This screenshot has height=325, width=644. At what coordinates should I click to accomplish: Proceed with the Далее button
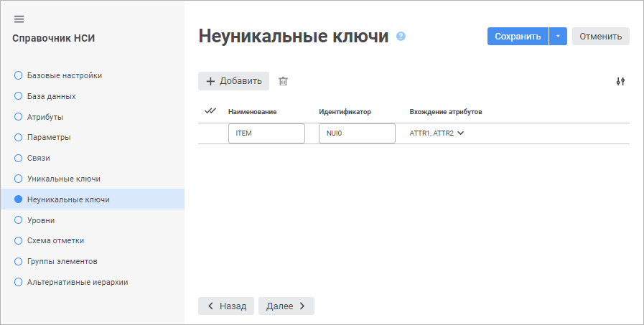286,306
